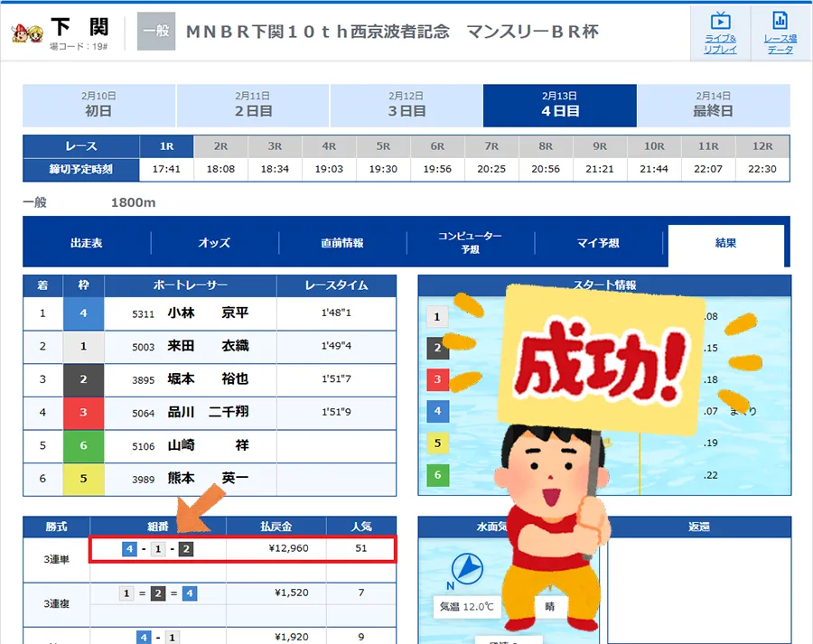The image size is (813, 644).
Task: Open the マイ予想 tab
Action: tap(598, 243)
